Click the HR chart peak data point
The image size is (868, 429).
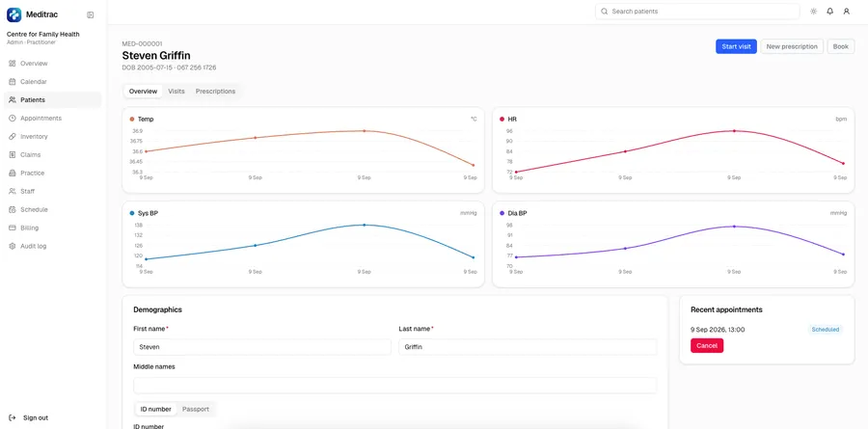[x=734, y=131]
